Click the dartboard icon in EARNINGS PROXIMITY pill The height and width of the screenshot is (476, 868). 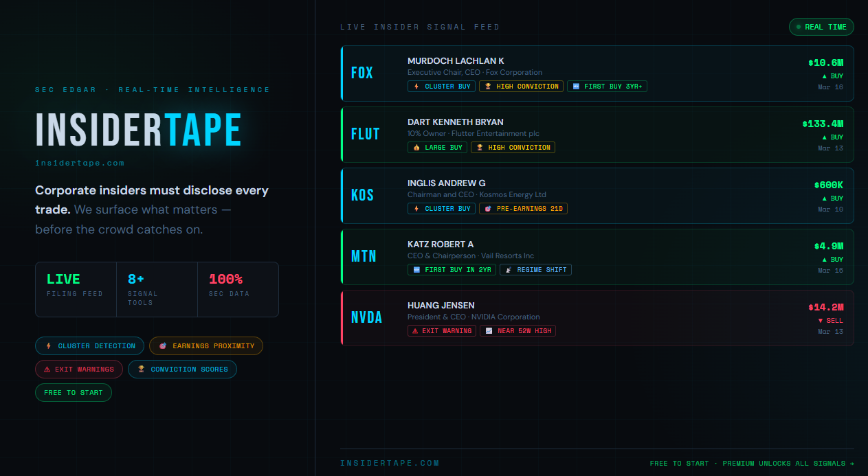(162, 345)
